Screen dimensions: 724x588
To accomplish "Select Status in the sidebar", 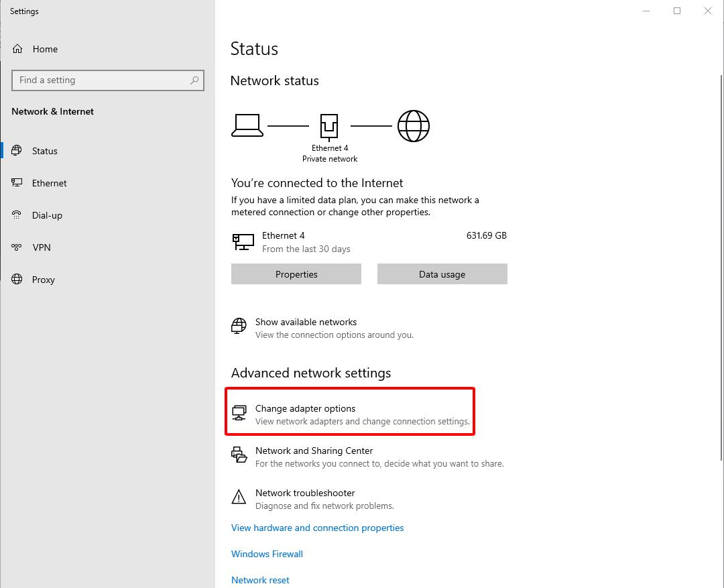I will pos(45,151).
